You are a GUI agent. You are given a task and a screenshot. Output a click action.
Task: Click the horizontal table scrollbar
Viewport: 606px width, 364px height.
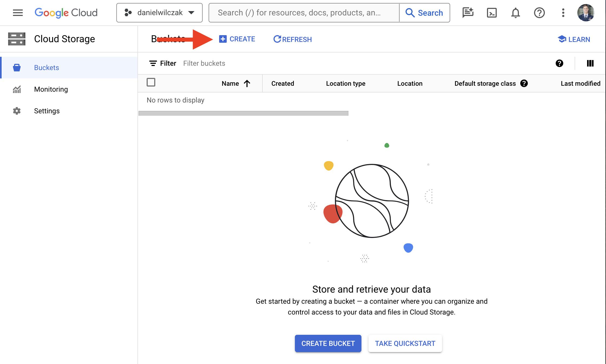[243, 113]
